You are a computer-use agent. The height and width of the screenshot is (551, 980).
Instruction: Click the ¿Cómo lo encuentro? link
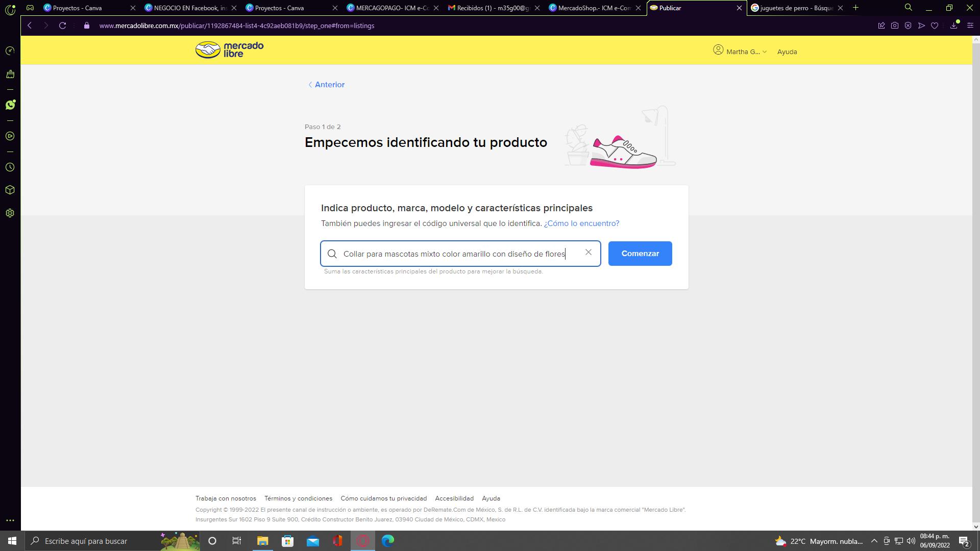click(581, 223)
